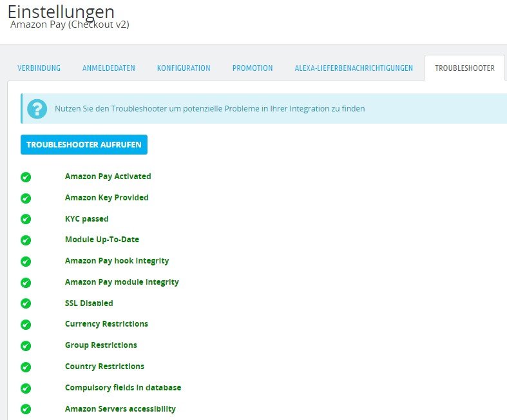Screen dimensions: 507x420
Task: Click green check icon beside Compulsory fields in database
Action: tap(26, 388)
